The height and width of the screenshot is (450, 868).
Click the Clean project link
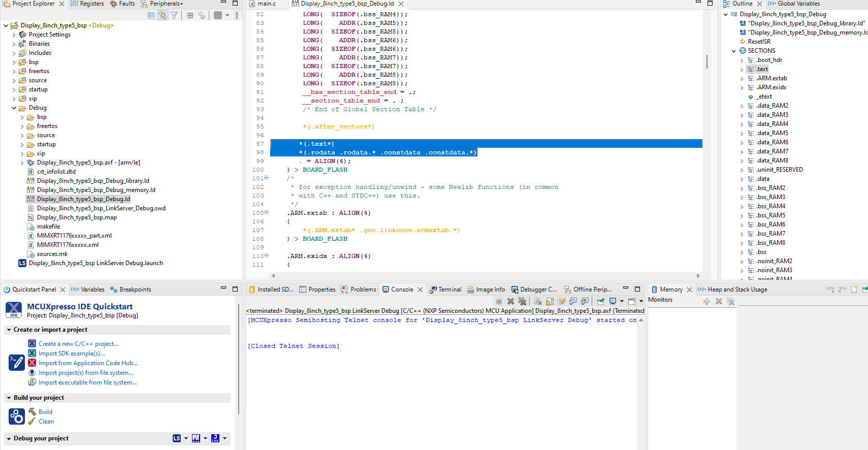click(x=46, y=422)
